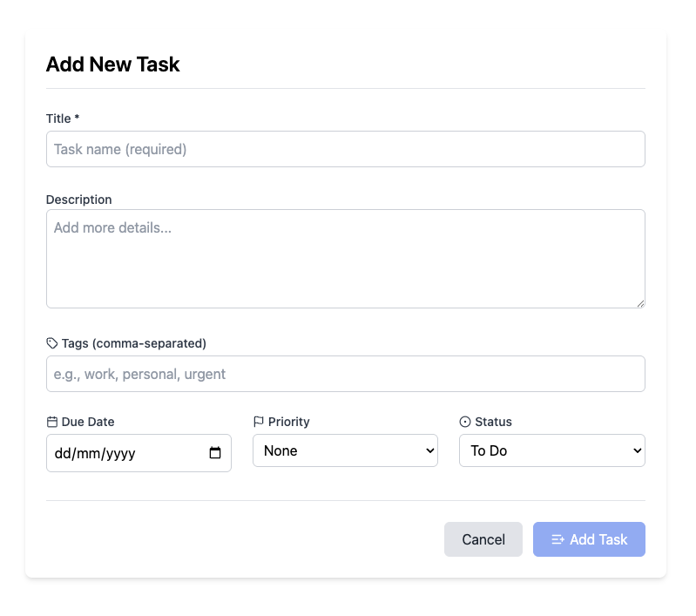Click the Priority label text
696x616 pixels.
[289, 422]
